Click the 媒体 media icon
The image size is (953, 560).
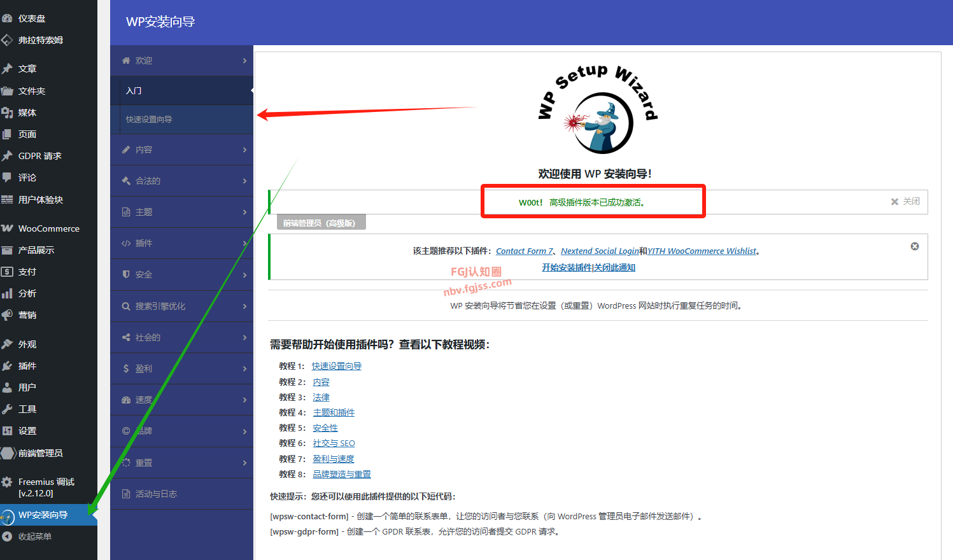[7, 113]
